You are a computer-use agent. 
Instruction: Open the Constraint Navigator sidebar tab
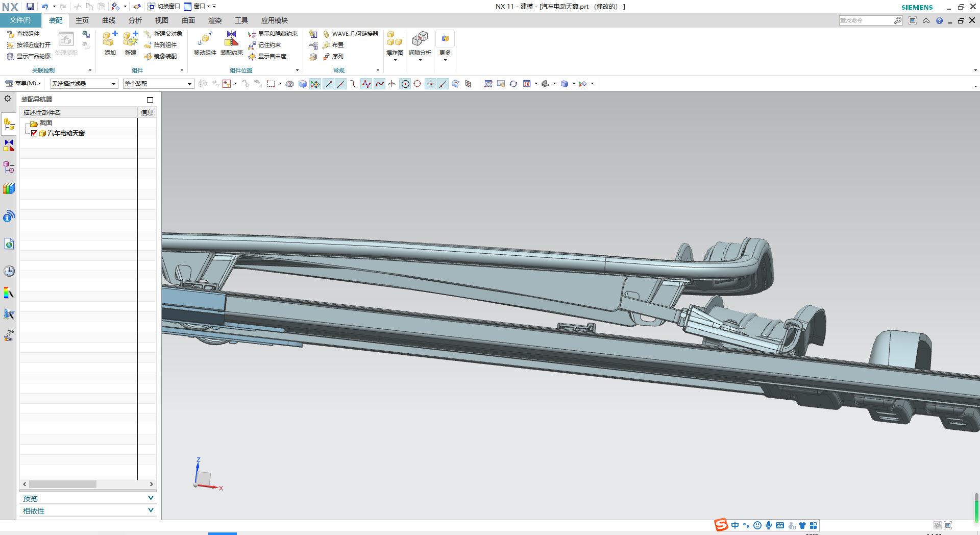click(x=9, y=145)
